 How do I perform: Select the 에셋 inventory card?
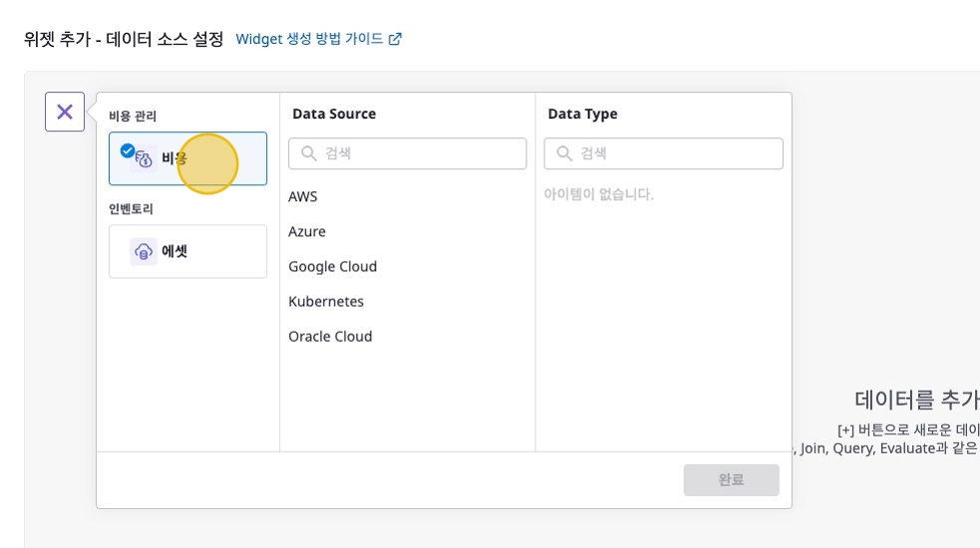(x=187, y=251)
